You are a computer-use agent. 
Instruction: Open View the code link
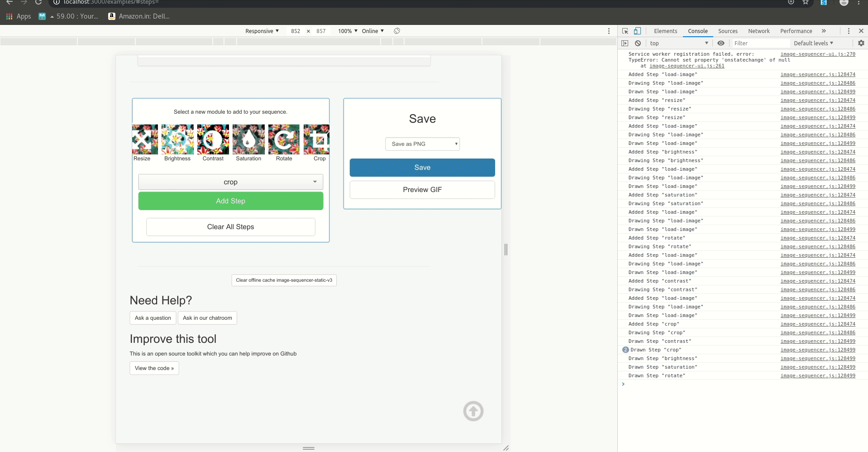point(154,368)
